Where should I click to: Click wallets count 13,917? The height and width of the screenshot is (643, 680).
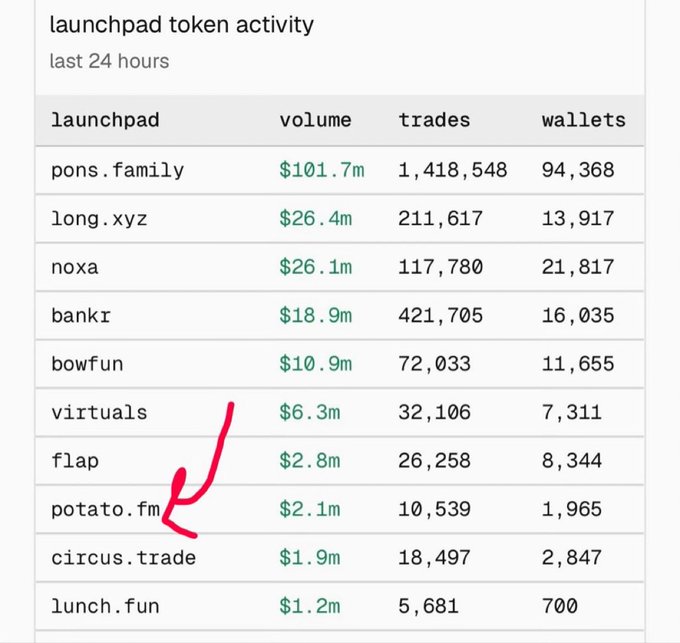click(578, 219)
